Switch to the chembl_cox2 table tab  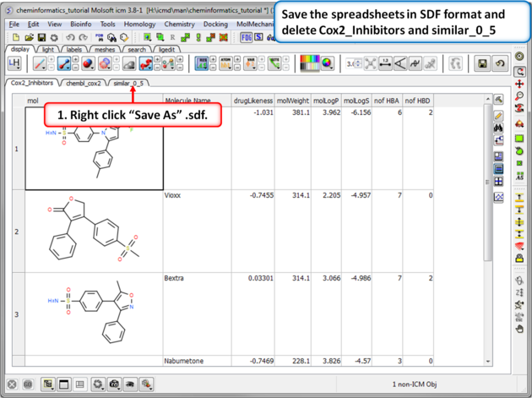tap(83, 83)
